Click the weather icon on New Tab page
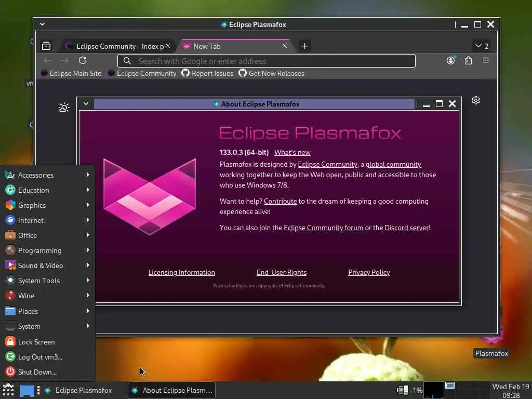 64,108
